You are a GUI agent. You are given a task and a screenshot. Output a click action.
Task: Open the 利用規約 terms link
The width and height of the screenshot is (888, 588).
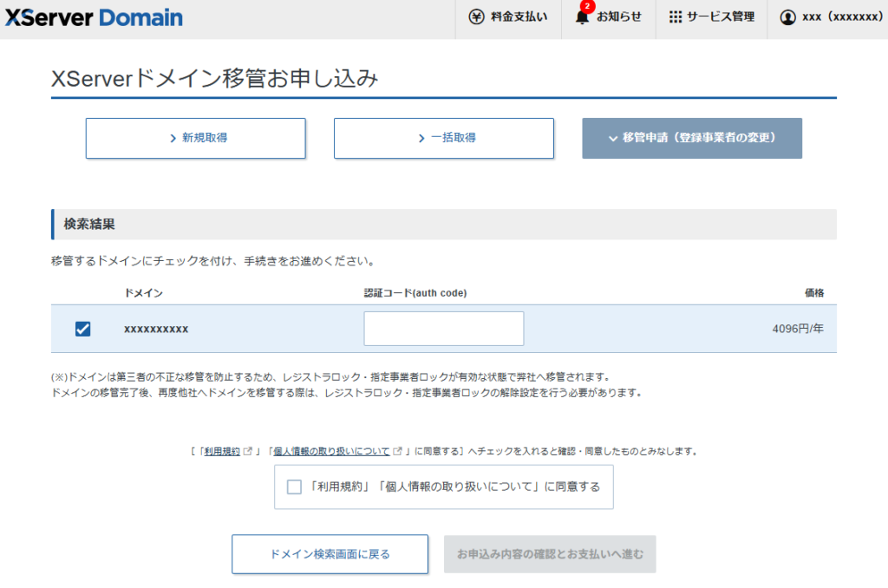pyautogui.click(x=221, y=451)
